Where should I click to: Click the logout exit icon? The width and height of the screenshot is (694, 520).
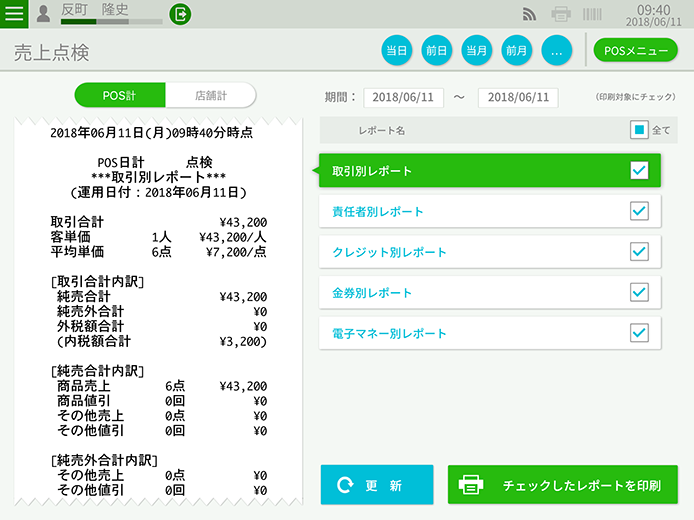tap(180, 14)
